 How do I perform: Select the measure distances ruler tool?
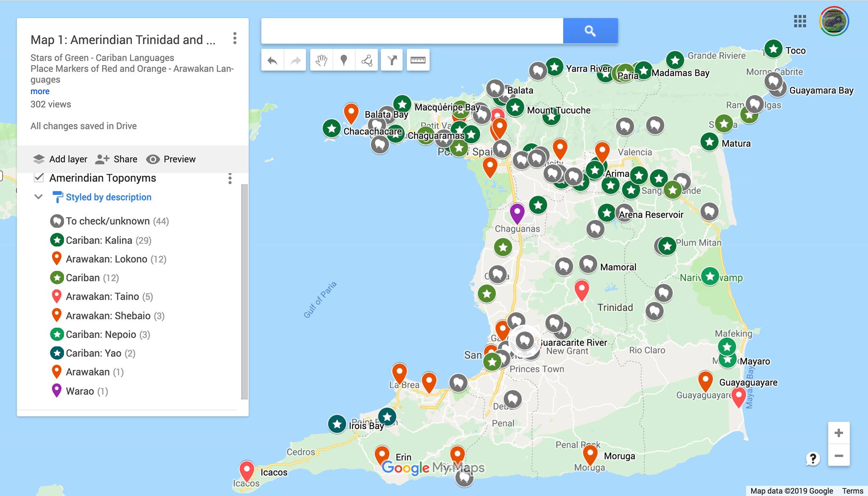coord(418,61)
